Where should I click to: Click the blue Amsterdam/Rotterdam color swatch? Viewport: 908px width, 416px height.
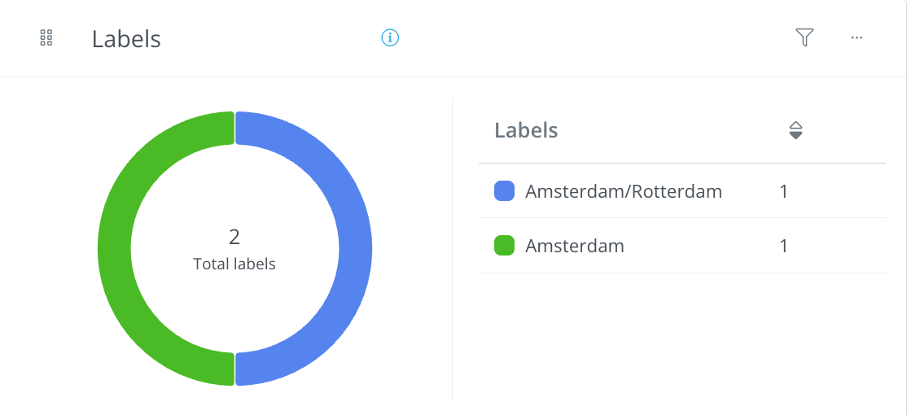pyautogui.click(x=504, y=191)
